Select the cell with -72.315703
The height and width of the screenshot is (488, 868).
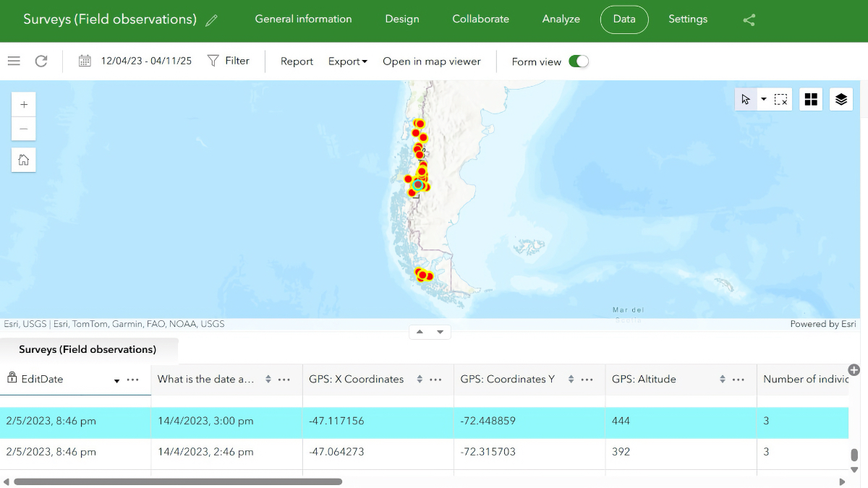529,453
